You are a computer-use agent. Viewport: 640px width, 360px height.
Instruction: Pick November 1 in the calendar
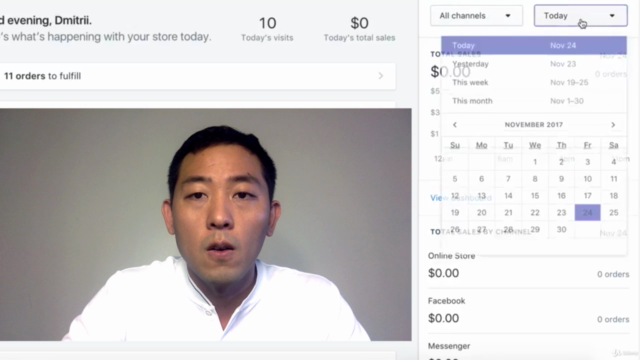535,162
